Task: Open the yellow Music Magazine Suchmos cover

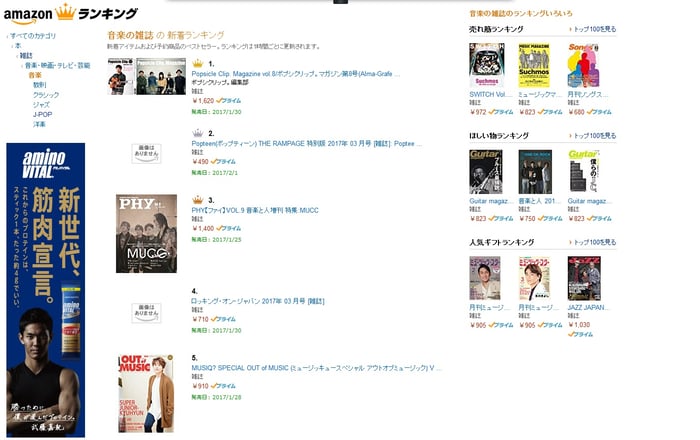Action: click(534, 65)
